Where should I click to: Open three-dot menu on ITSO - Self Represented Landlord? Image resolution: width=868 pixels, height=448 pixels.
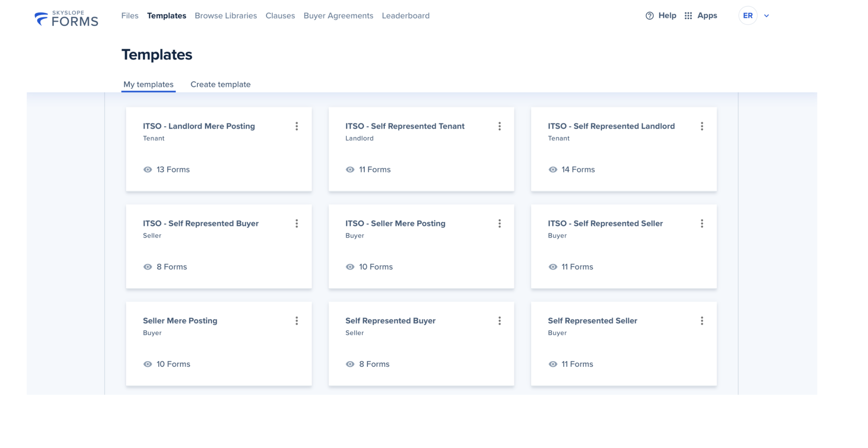tap(702, 126)
